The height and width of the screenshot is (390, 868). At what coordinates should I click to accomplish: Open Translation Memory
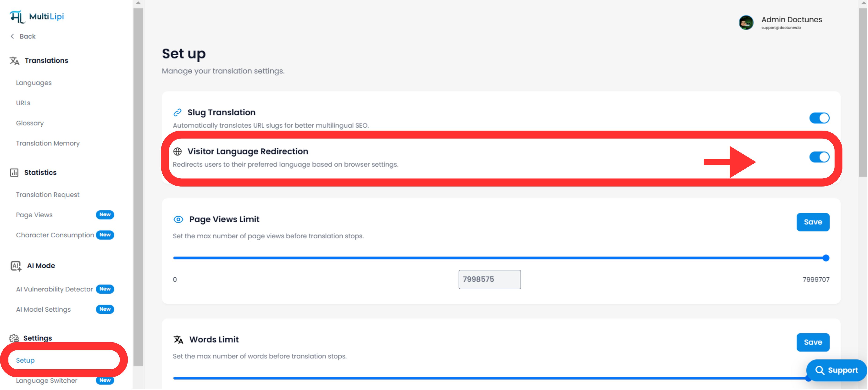coord(48,143)
